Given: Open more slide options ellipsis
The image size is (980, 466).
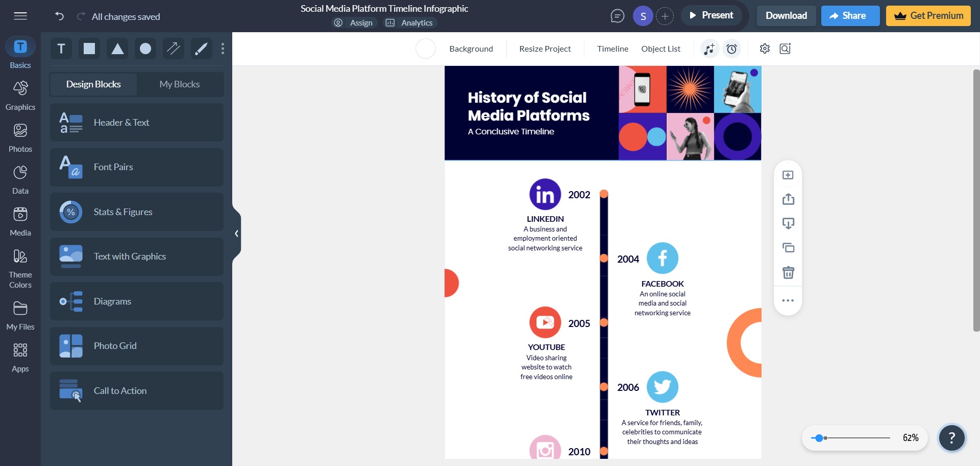Looking at the screenshot, I should point(788,300).
